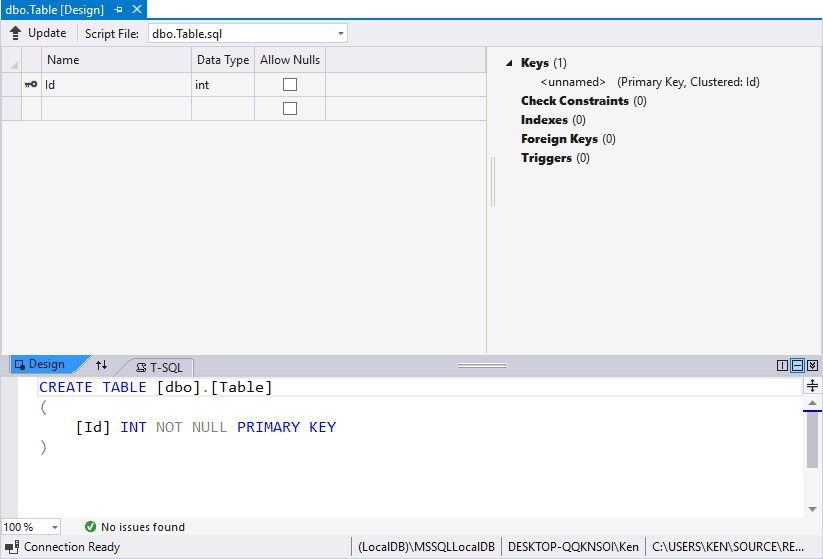Close the dbo.Table [Design] tab
The width and height of the screenshot is (823, 559).
tap(137, 9)
